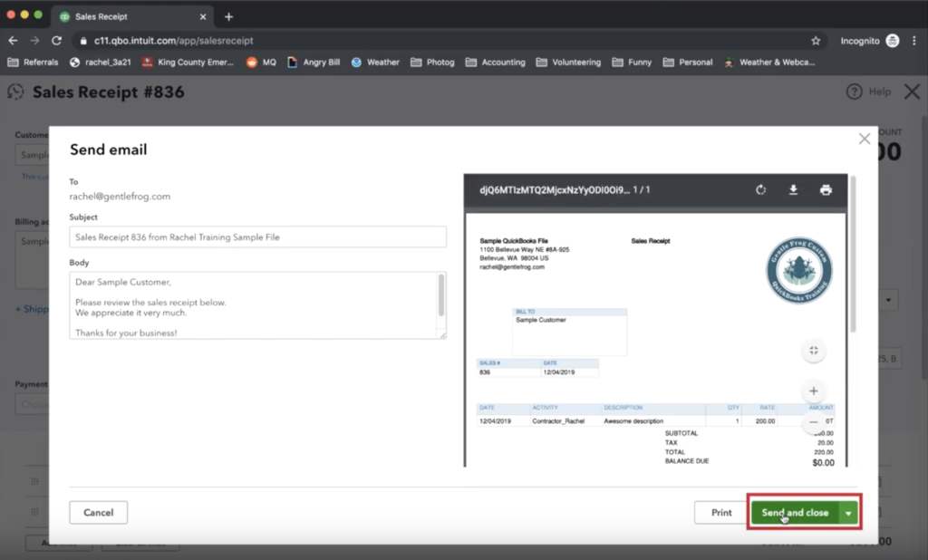Zoom in on the receipt preview

pyautogui.click(x=813, y=391)
